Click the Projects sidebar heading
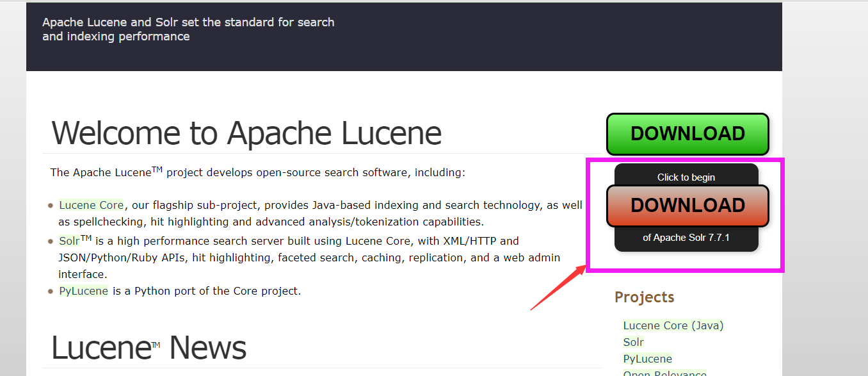868x376 pixels. coord(645,297)
